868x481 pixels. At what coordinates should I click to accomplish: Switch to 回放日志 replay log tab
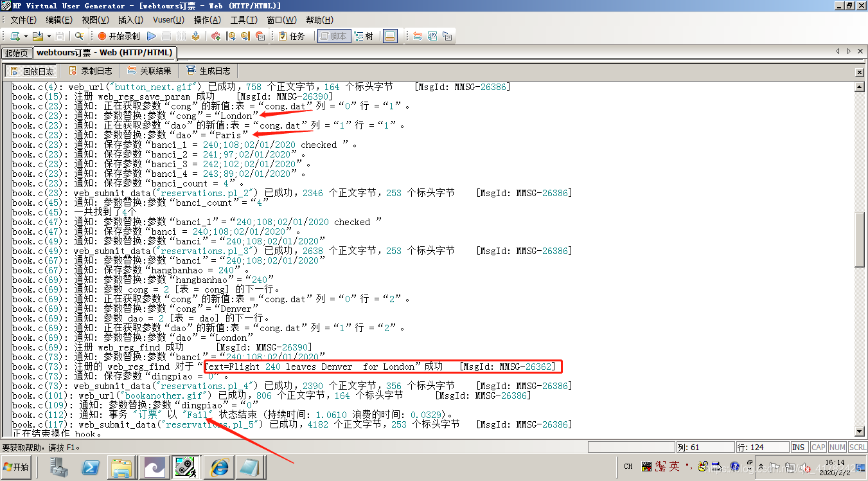[x=31, y=71]
